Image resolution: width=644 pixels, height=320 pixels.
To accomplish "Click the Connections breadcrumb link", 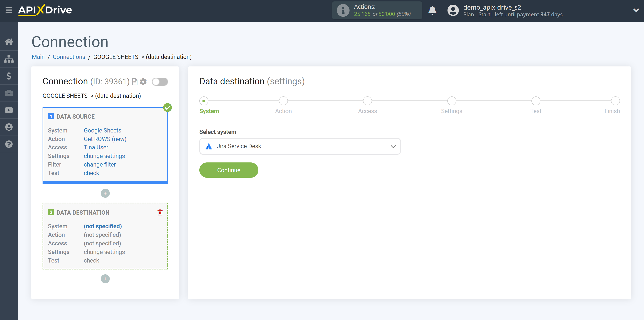I will click(69, 57).
